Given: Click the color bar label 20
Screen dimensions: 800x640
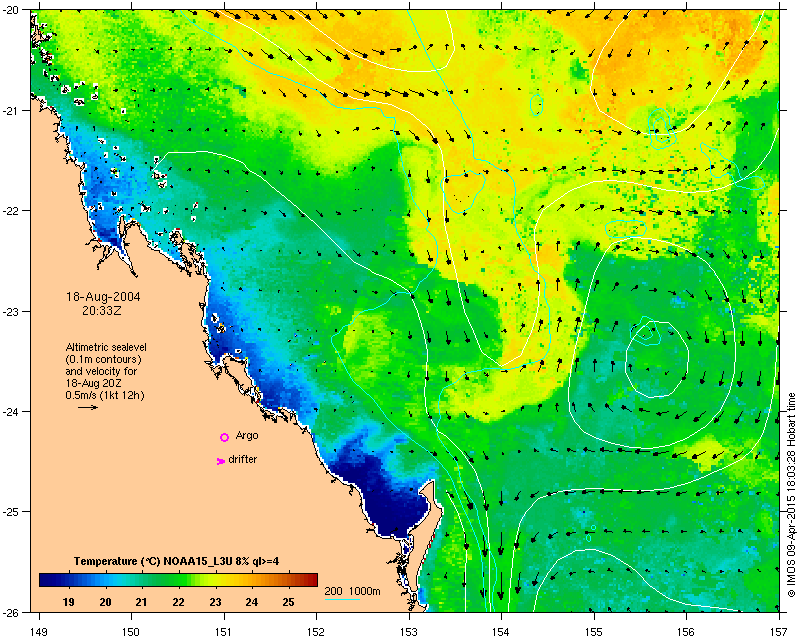Looking at the screenshot, I should [105, 602].
